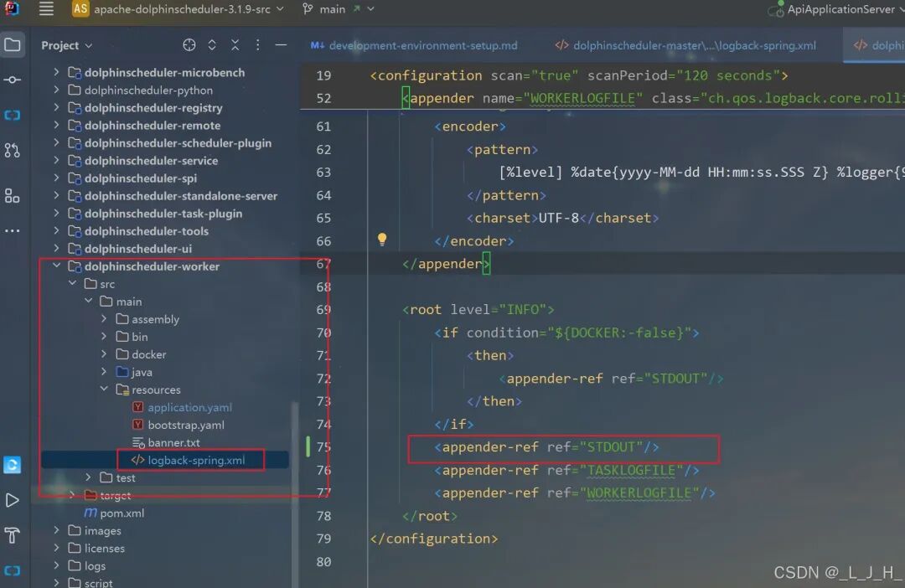The image size is (905, 588).
Task: Open the Project view mode dropdown
Action: (x=66, y=45)
